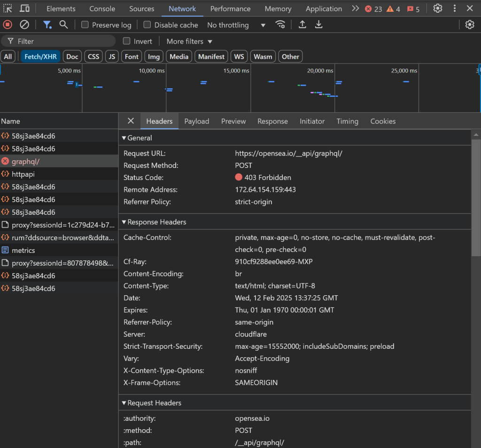Clear the network log

(24, 25)
